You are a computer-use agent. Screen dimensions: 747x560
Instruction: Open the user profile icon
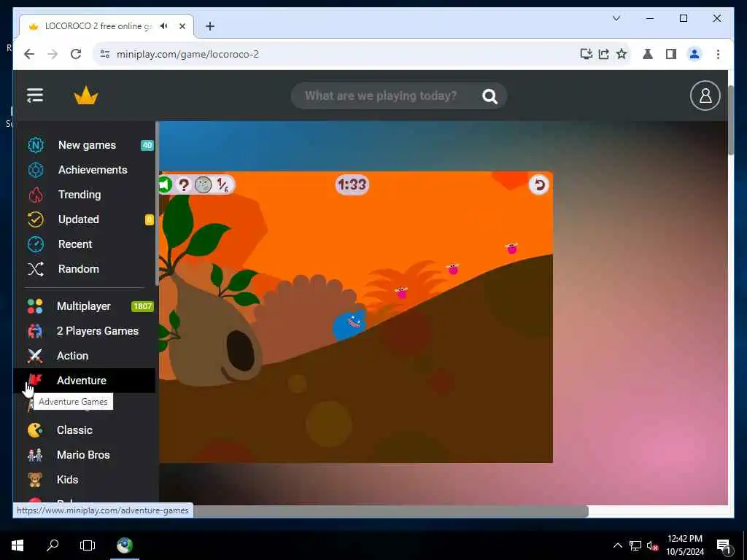coord(705,96)
